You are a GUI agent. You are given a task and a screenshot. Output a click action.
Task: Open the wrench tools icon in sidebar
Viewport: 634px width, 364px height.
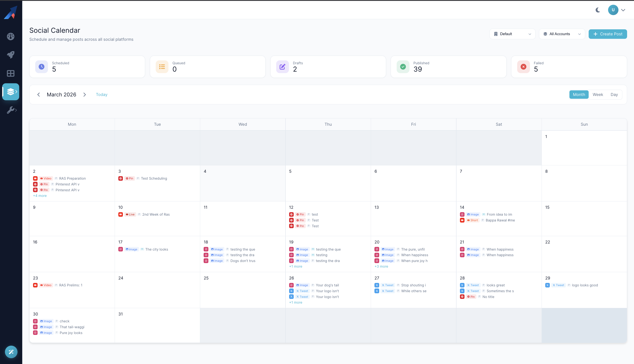pyautogui.click(x=11, y=110)
